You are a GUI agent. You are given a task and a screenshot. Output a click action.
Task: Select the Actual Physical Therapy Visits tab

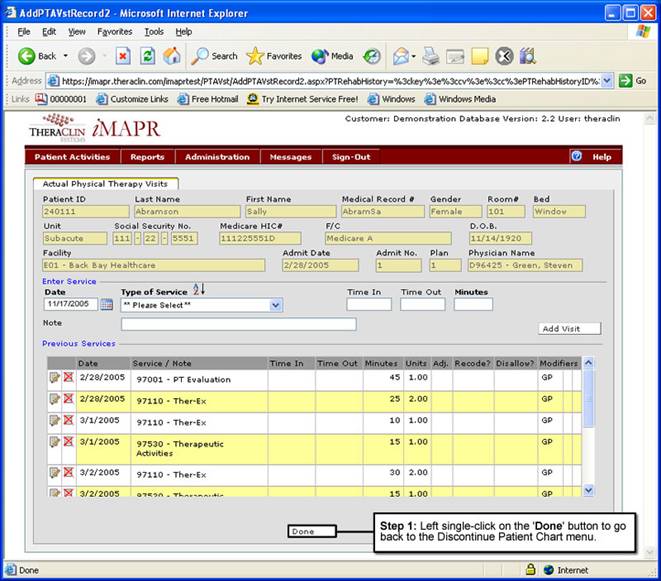point(105,183)
